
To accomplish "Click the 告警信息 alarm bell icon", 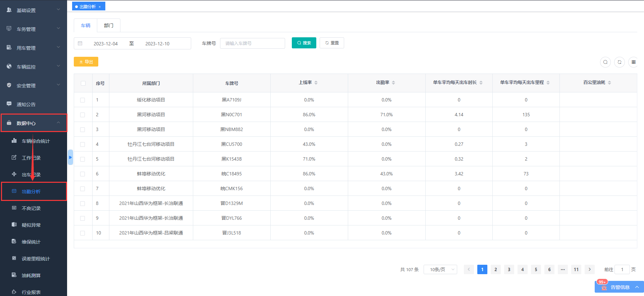I will point(604,288).
